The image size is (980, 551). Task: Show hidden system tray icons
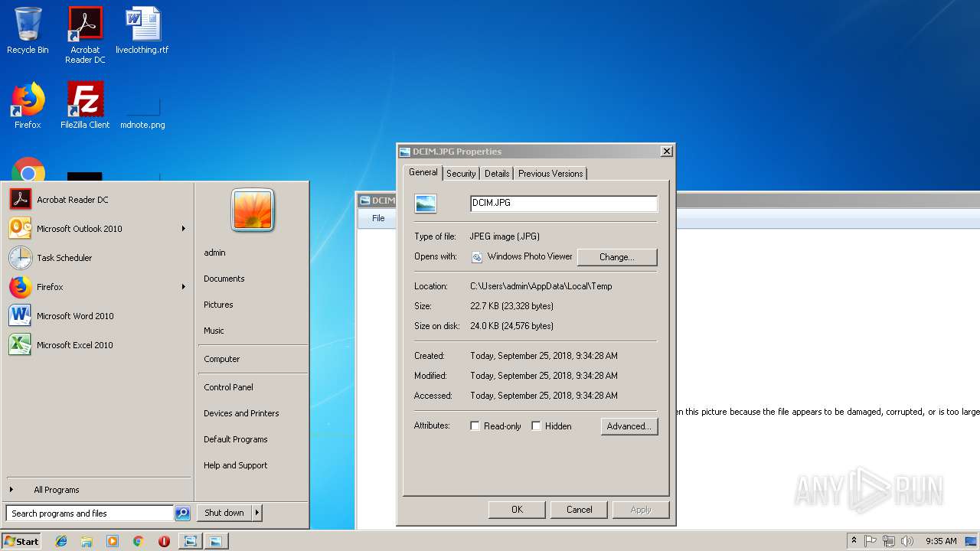click(x=854, y=541)
